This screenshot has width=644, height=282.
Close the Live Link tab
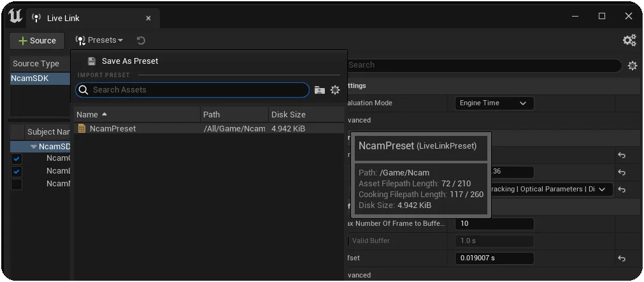click(x=148, y=18)
